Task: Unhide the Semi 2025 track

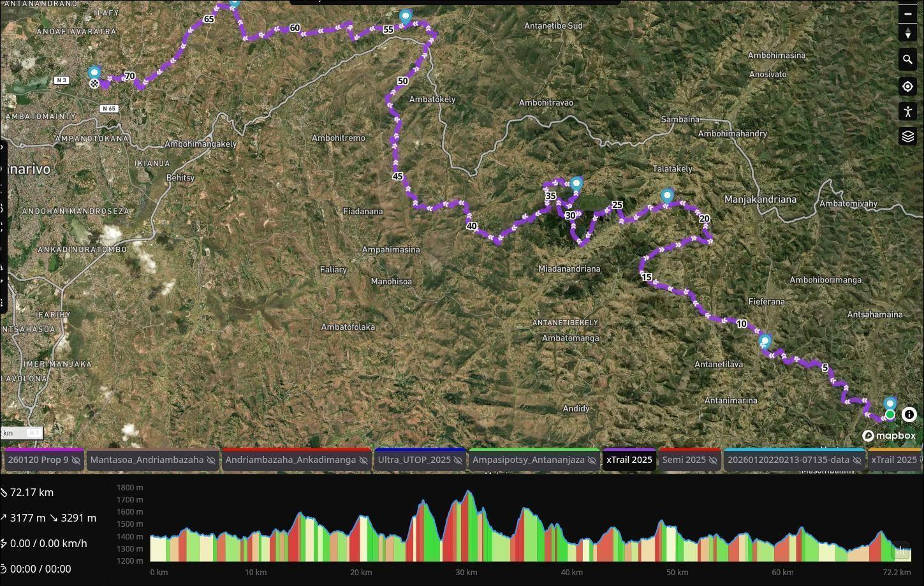Action: click(x=712, y=460)
